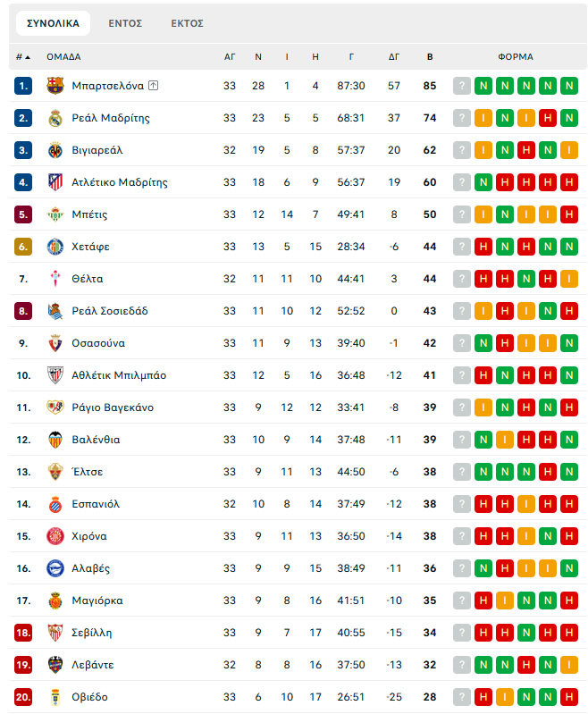Switch to the ΕΝΤΟΣ tab

pos(125,23)
